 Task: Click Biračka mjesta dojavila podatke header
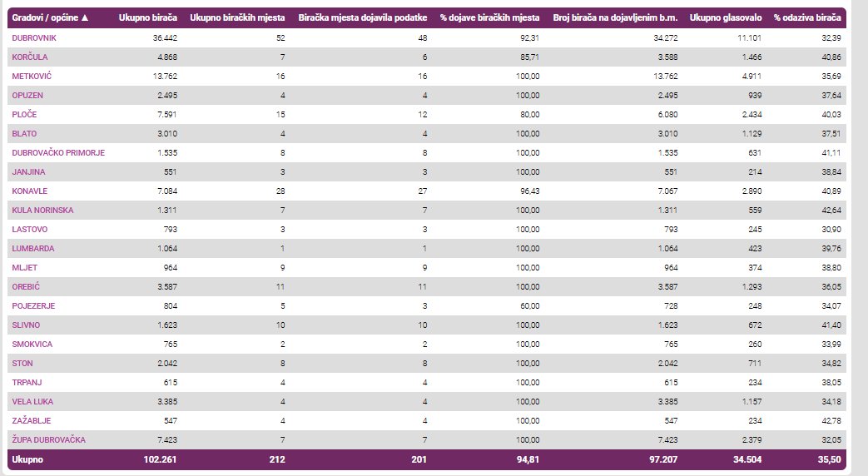[x=363, y=17]
